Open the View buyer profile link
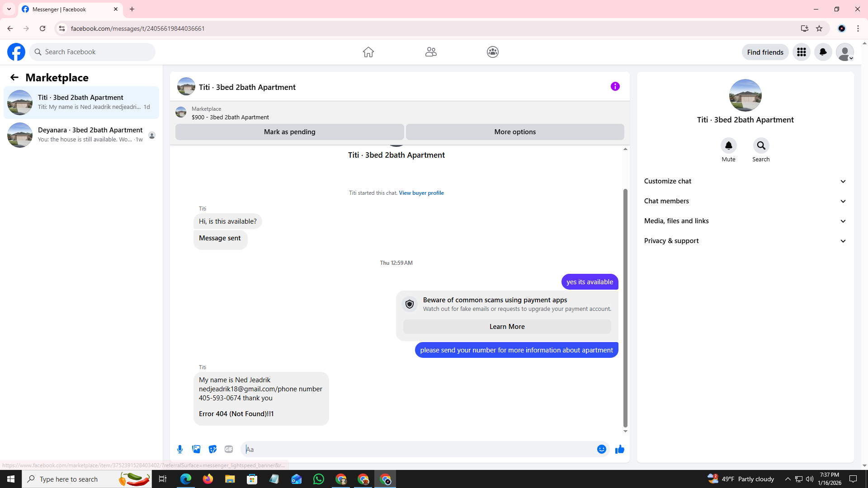Viewport: 868px width, 488px height. pos(421,193)
